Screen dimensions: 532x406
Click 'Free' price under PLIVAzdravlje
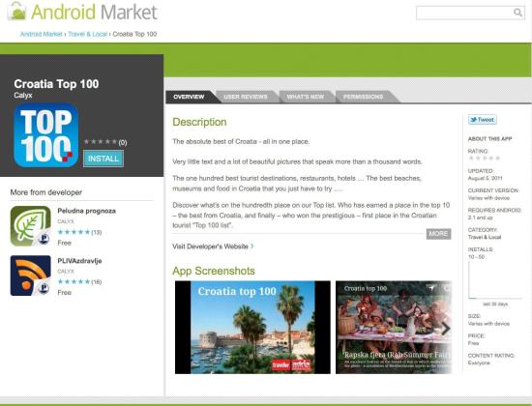(65, 292)
